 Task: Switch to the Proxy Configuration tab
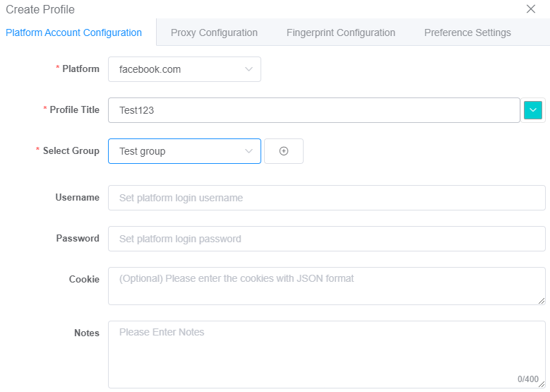pyautogui.click(x=214, y=32)
